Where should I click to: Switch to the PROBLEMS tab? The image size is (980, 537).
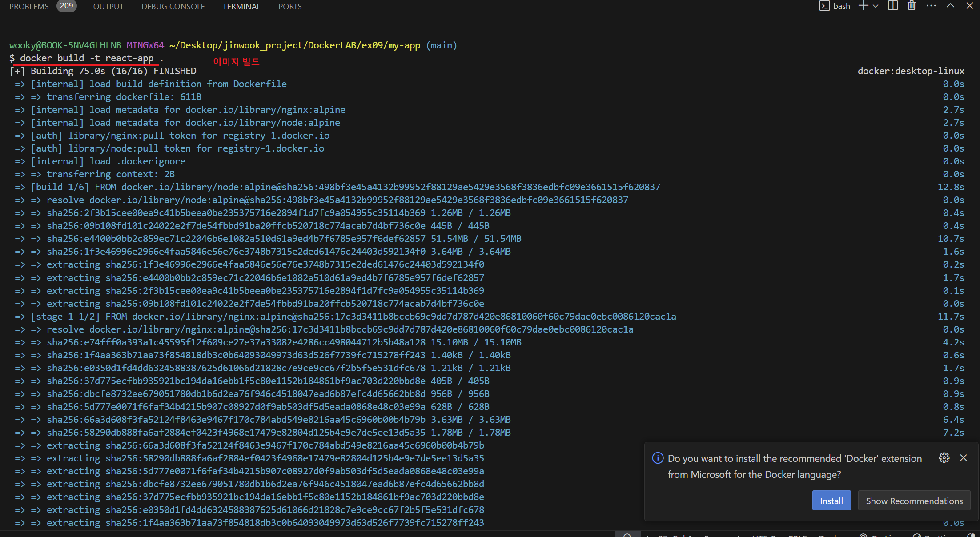(29, 7)
